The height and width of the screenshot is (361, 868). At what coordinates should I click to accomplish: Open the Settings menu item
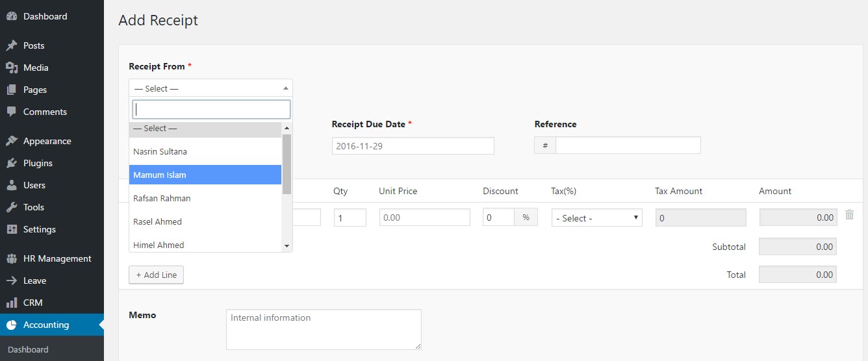(x=52, y=229)
